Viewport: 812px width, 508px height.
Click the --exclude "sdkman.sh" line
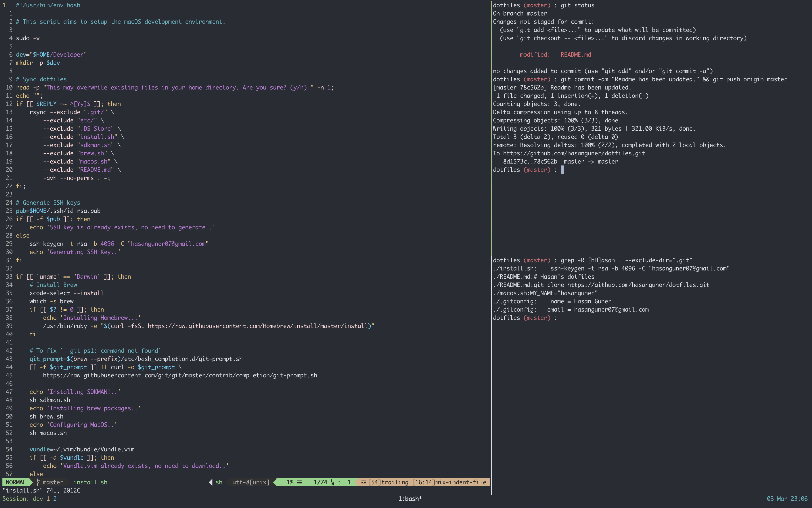[x=82, y=145]
